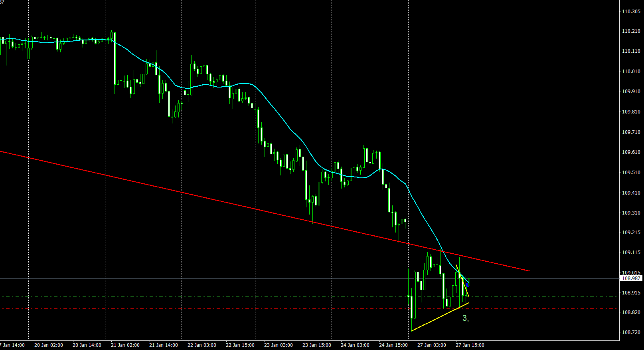Click price label 110.210 on axis
Image resolution: width=644 pixels, height=350 pixels.
(631, 31)
